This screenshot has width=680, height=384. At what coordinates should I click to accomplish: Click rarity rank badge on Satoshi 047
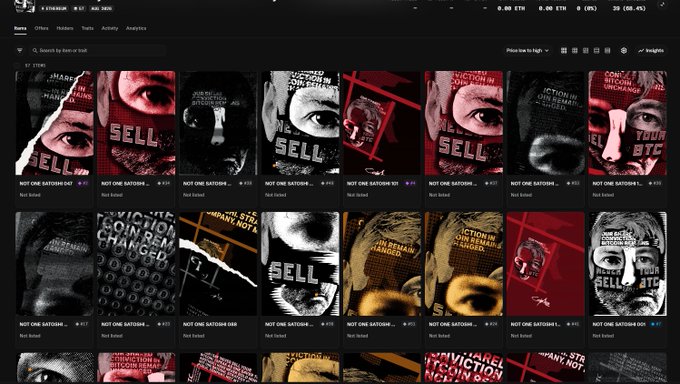pyautogui.click(x=83, y=184)
